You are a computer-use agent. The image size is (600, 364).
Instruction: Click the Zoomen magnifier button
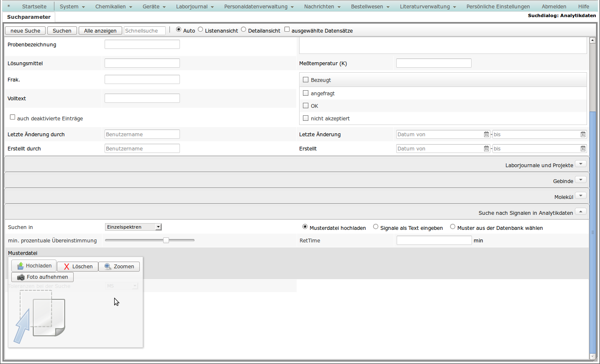point(119,267)
